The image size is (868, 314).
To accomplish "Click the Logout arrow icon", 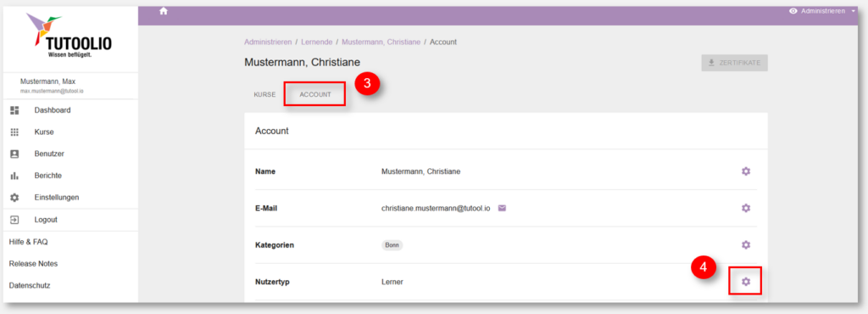I will [15, 220].
